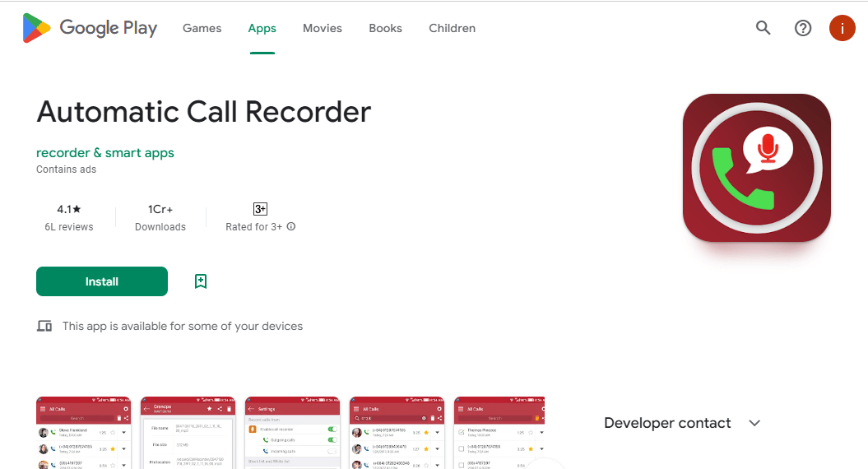Click the Automatic Call Recorder app icon
868x469 pixels.
point(757,168)
